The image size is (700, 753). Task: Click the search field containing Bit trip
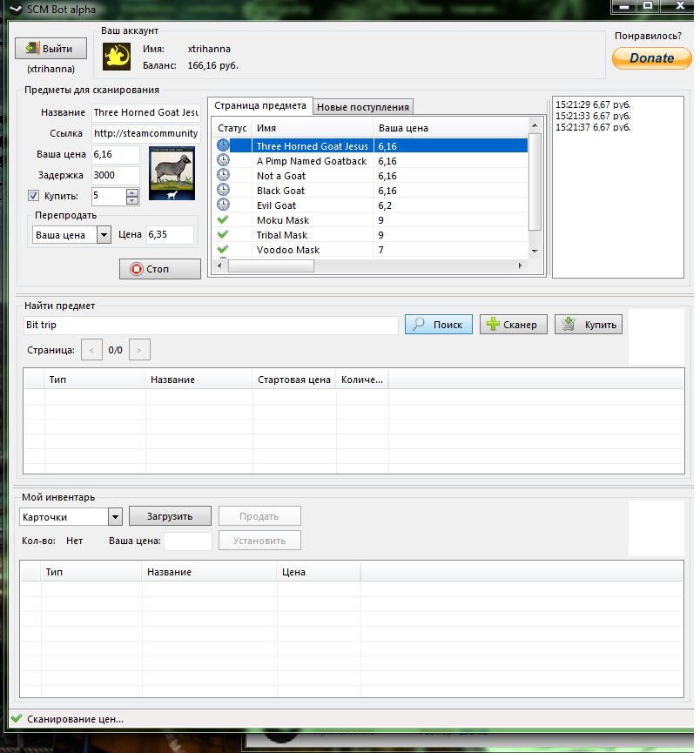[x=211, y=325]
